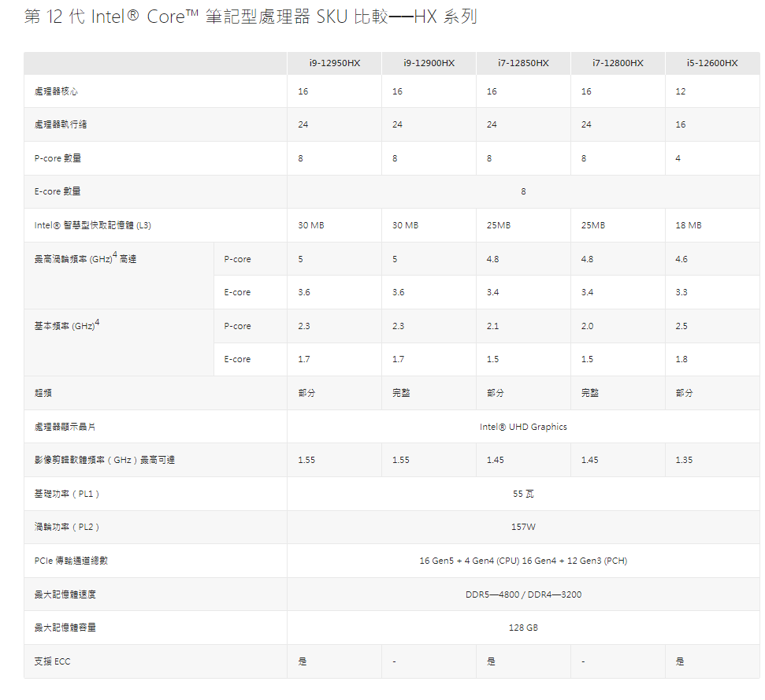Click the DDR5—4800 / DDR4—3200 value
Screen dimensions: 765x700
click(x=523, y=594)
